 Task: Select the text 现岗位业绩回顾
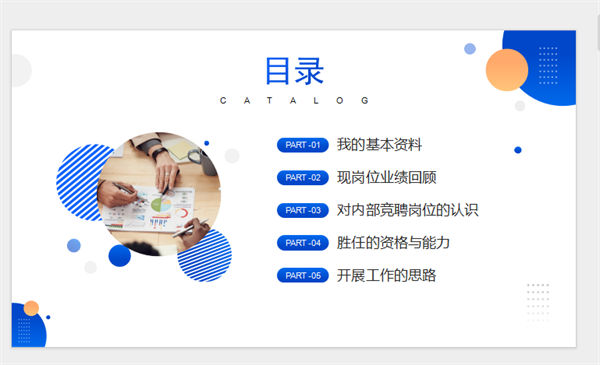(x=386, y=178)
